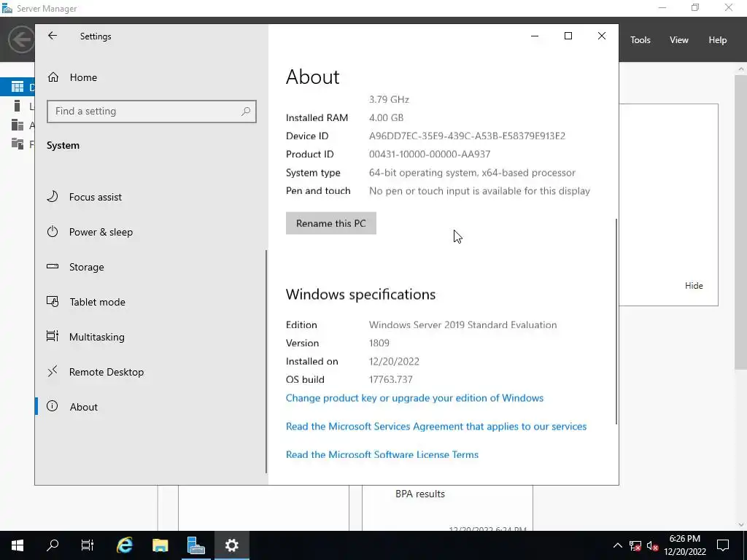The width and height of the screenshot is (747, 560).
Task: Click the About page vertical scrollbar
Action: (x=616, y=322)
